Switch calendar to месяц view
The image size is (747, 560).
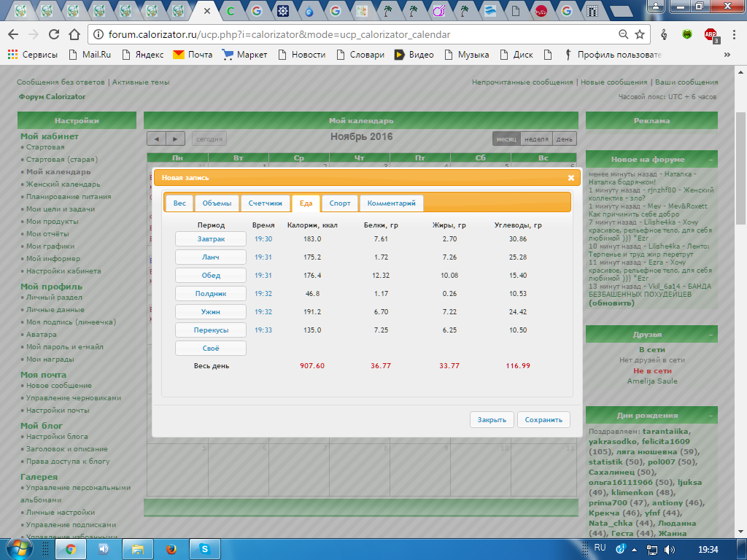pyautogui.click(x=506, y=139)
